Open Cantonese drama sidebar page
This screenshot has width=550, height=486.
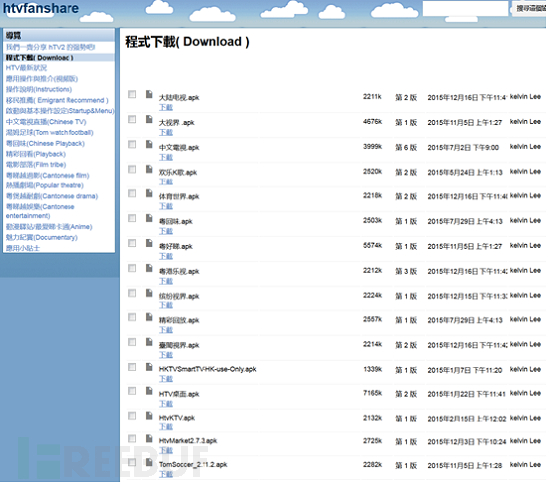[52, 196]
